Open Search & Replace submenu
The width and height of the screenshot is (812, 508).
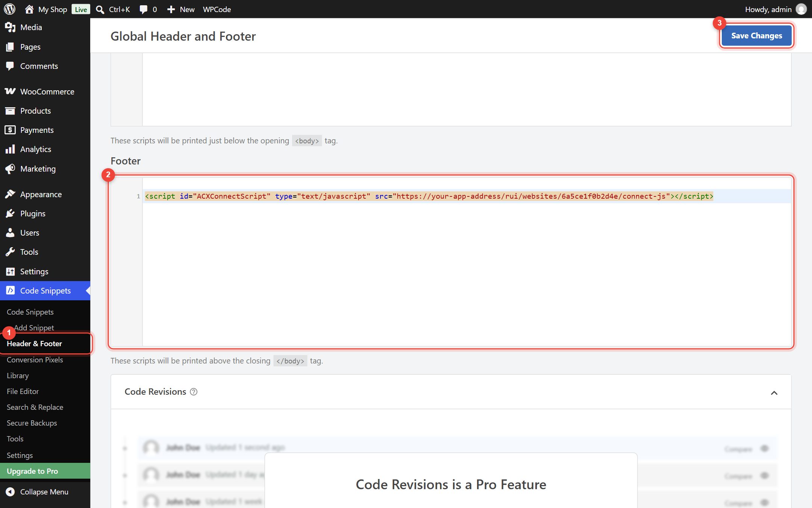(35, 407)
